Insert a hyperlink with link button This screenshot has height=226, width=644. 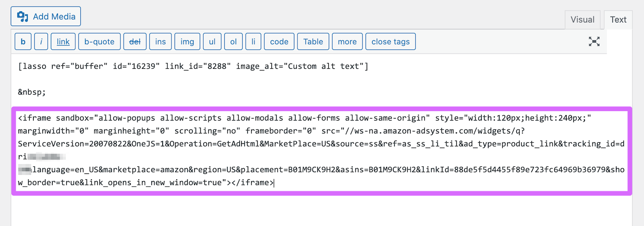63,41
